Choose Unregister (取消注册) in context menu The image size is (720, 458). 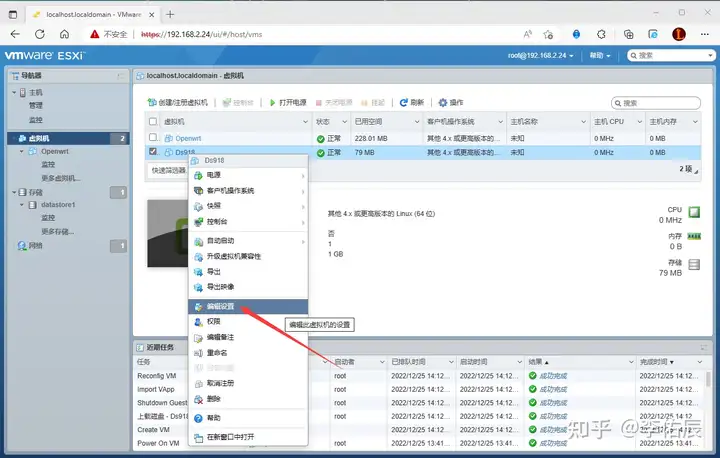coord(248,383)
